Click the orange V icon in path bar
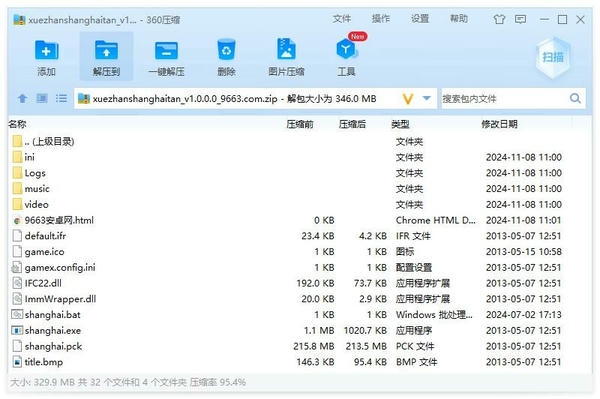Image resolution: width=600 pixels, height=399 pixels. (408, 99)
